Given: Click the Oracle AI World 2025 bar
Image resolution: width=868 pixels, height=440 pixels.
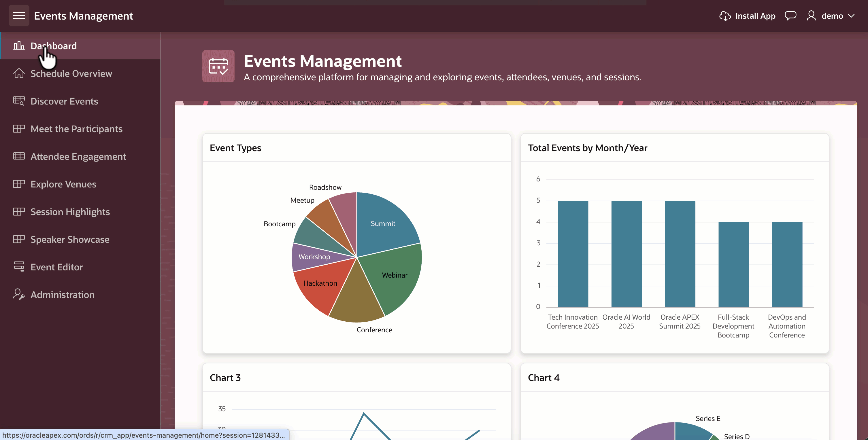Looking at the screenshot, I should point(627,254).
